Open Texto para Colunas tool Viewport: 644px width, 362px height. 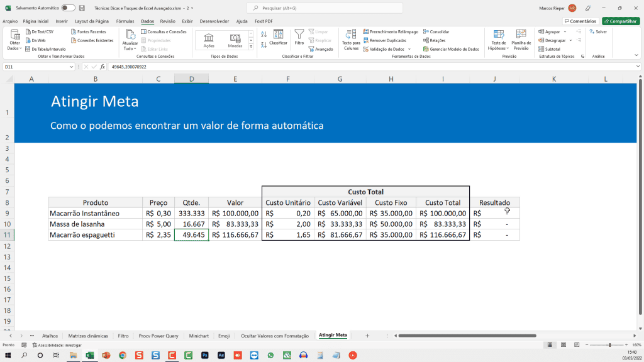click(351, 39)
